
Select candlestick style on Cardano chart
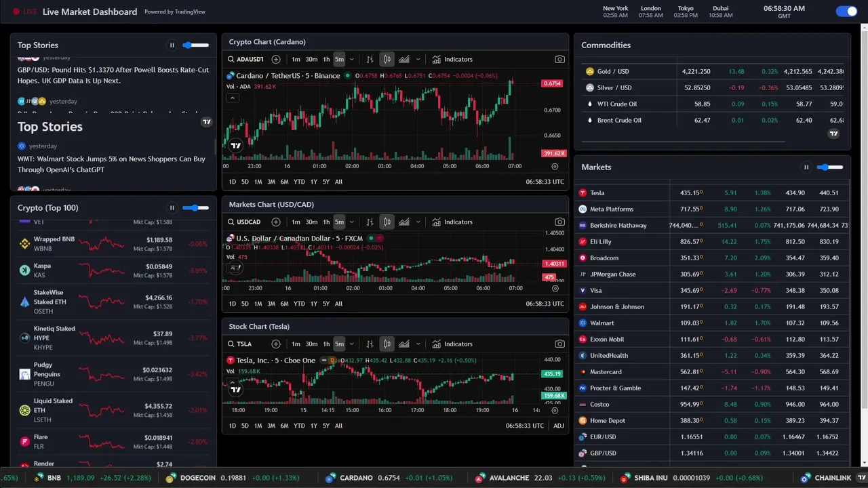pos(387,59)
